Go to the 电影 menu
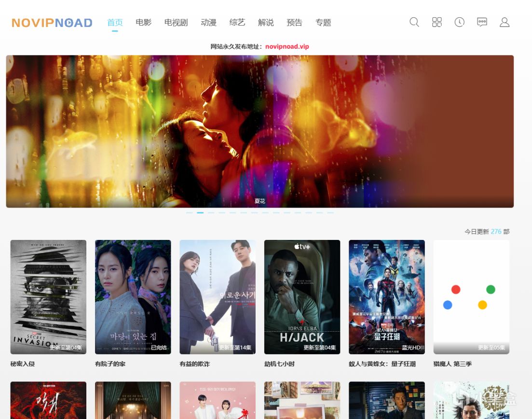 pyautogui.click(x=144, y=22)
